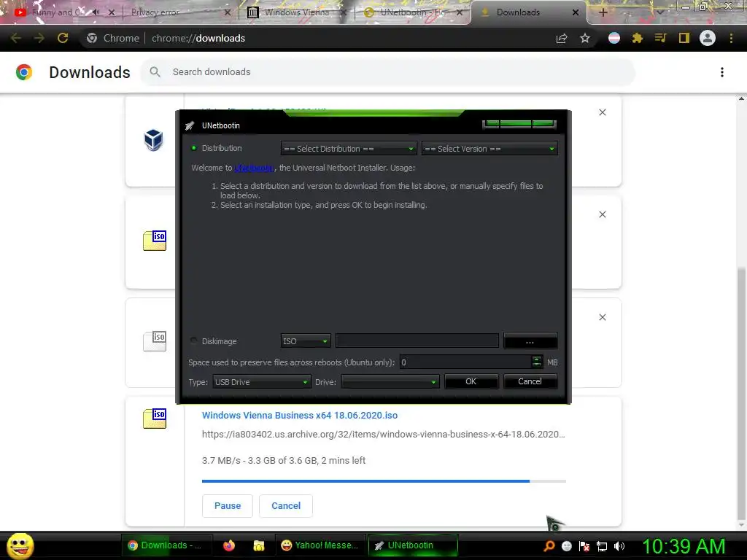This screenshot has width=747, height=560.
Task: Open Windows Vienna Business x64 18.06.2020.iso link
Action: tap(300, 415)
